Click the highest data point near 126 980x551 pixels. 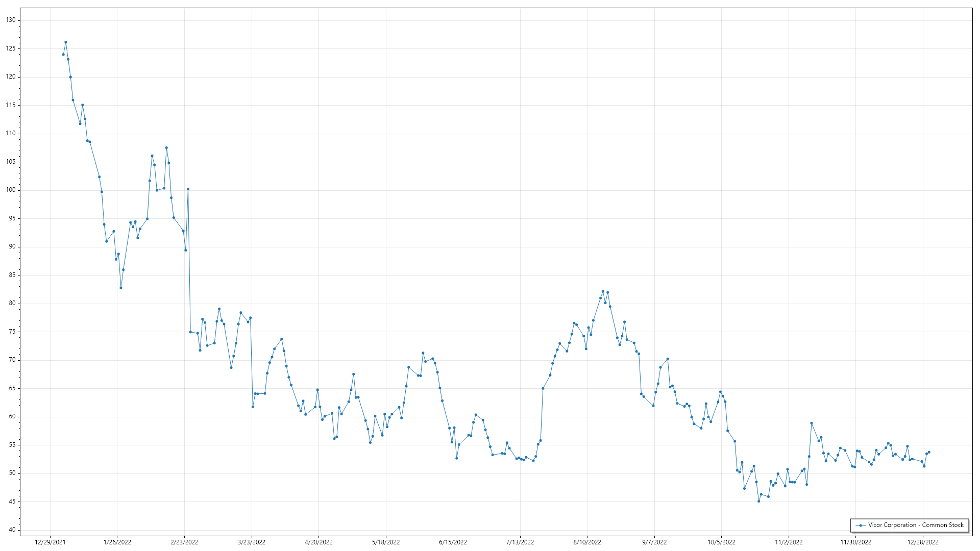click(66, 42)
